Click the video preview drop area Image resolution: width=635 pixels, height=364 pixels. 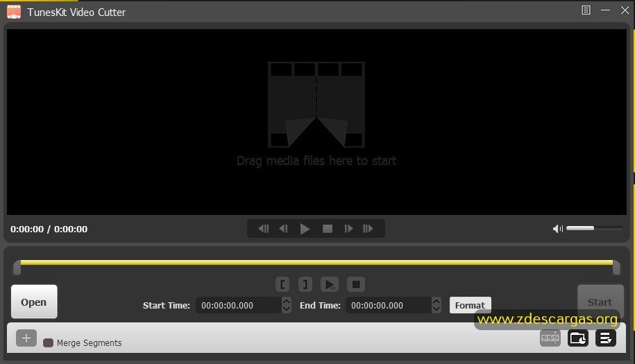click(x=316, y=122)
